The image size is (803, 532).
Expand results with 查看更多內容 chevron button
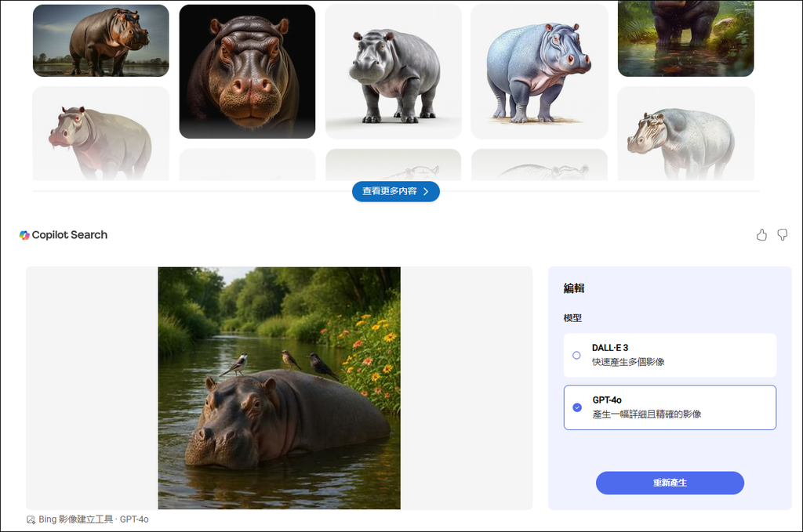point(395,191)
